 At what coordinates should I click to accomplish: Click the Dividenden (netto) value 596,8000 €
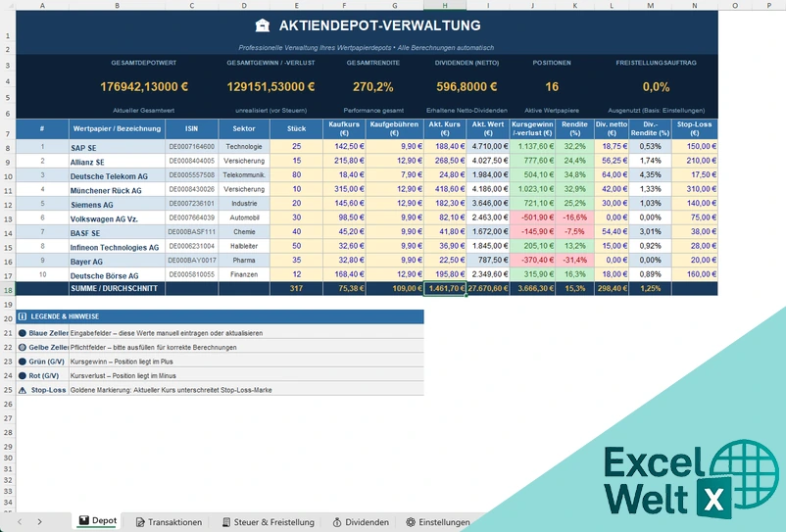pyautogui.click(x=467, y=86)
